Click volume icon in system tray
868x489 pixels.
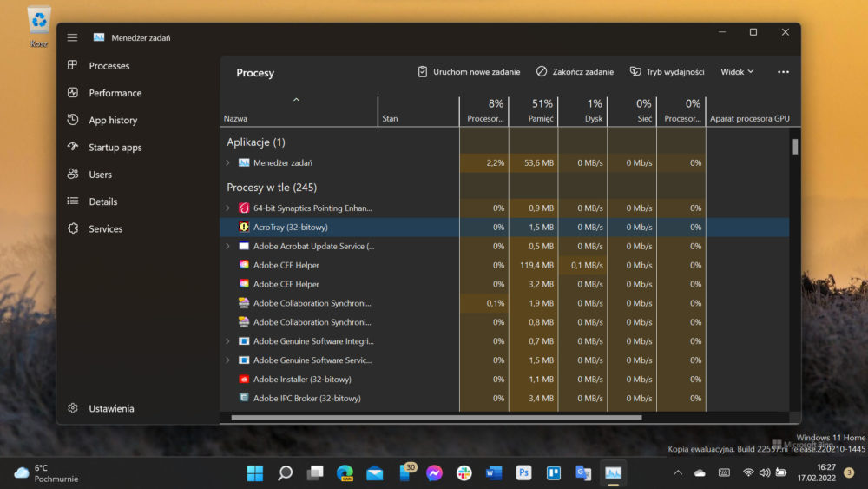765,473
